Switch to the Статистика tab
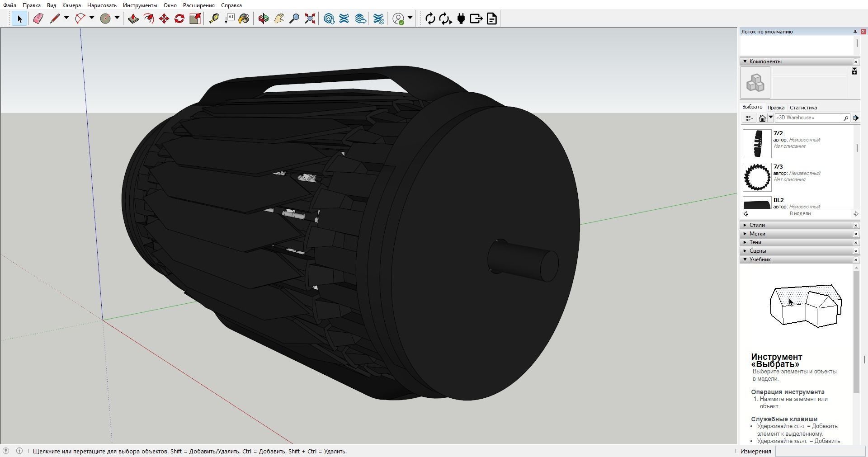 (x=803, y=108)
